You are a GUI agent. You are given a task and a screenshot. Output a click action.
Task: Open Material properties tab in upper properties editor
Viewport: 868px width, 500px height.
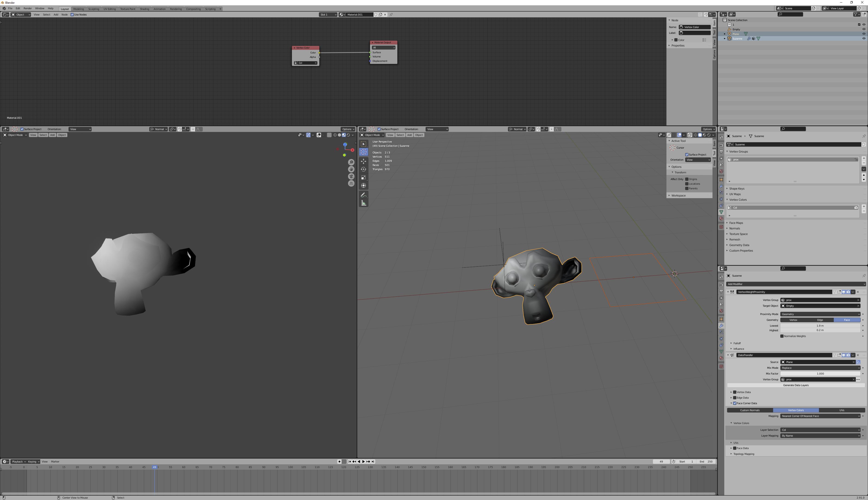(721, 219)
